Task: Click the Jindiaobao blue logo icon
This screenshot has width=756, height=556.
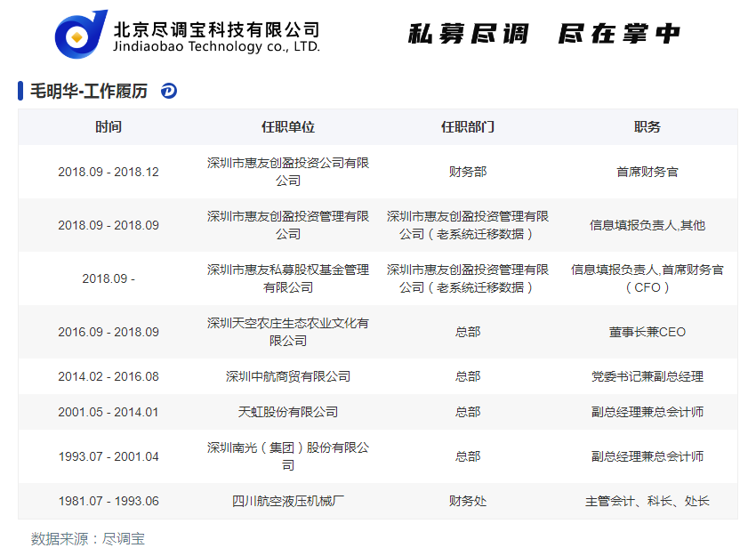Action: pos(81,34)
